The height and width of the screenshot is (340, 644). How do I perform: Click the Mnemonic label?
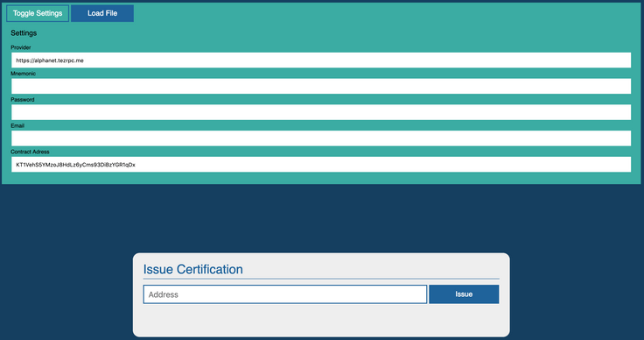point(23,74)
